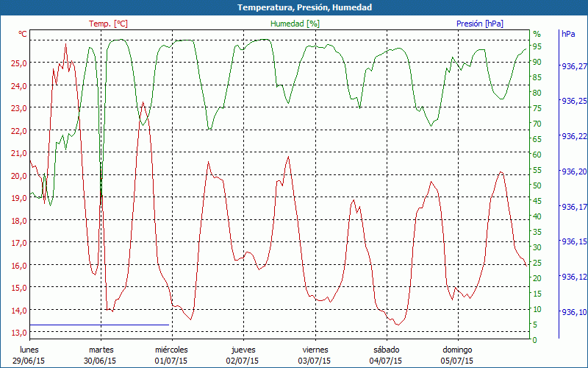
Task: Select the 'Humedad [%]' legend label
Action: coord(295,24)
